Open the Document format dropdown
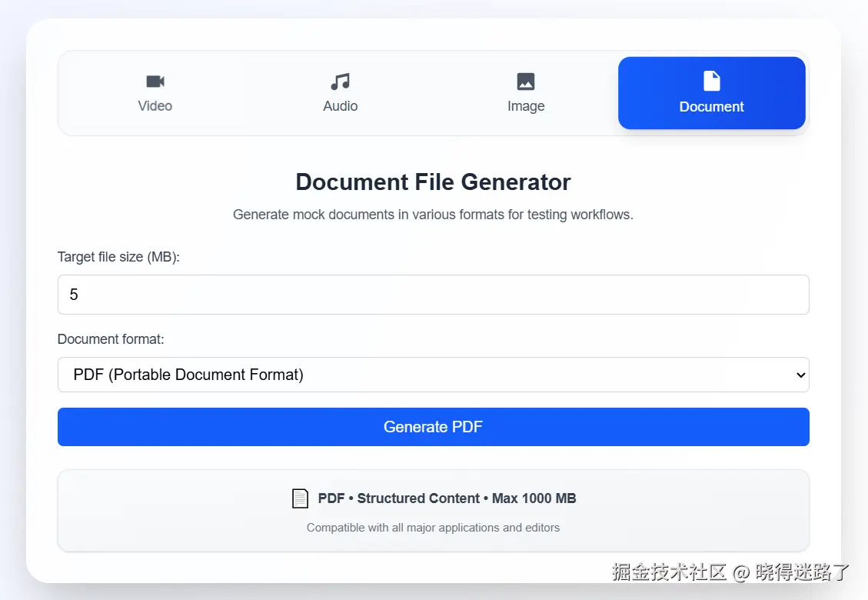868x600 pixels. tap(434, 375)
